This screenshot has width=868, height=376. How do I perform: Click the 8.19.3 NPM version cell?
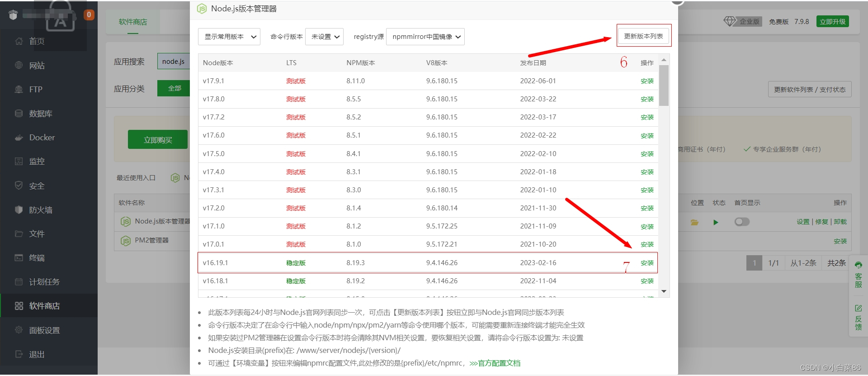coord(355,262)
